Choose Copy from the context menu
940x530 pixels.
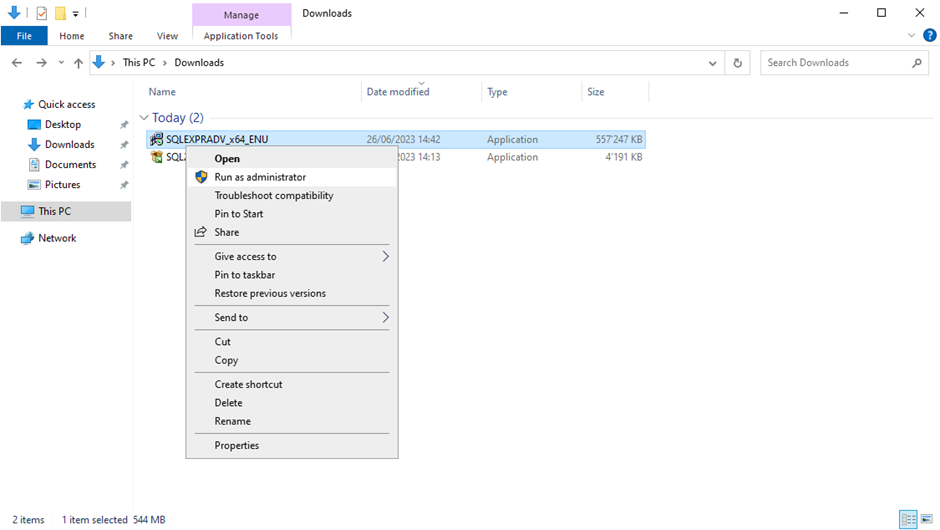click(x=292, y=360)
